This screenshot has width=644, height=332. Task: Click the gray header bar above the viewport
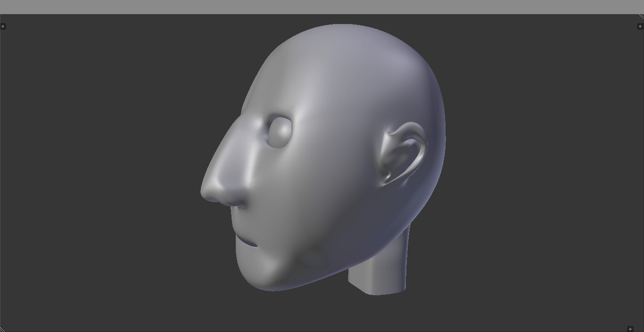click(x=322, y=7)
